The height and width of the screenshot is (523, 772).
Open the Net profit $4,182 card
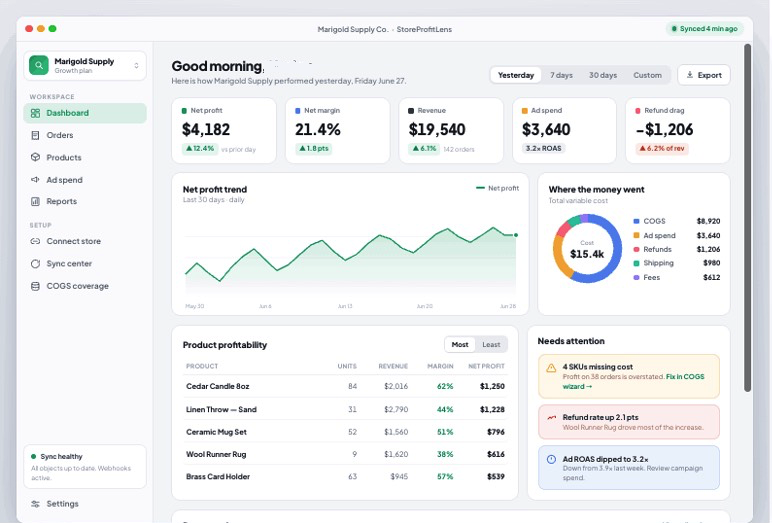(x=224, y=131)
